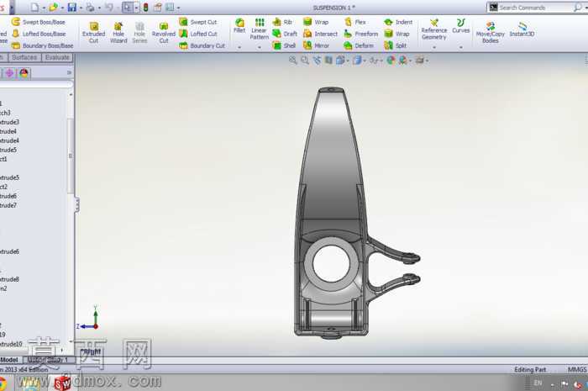Click the upper Wrap tool beside Rib

316,22
